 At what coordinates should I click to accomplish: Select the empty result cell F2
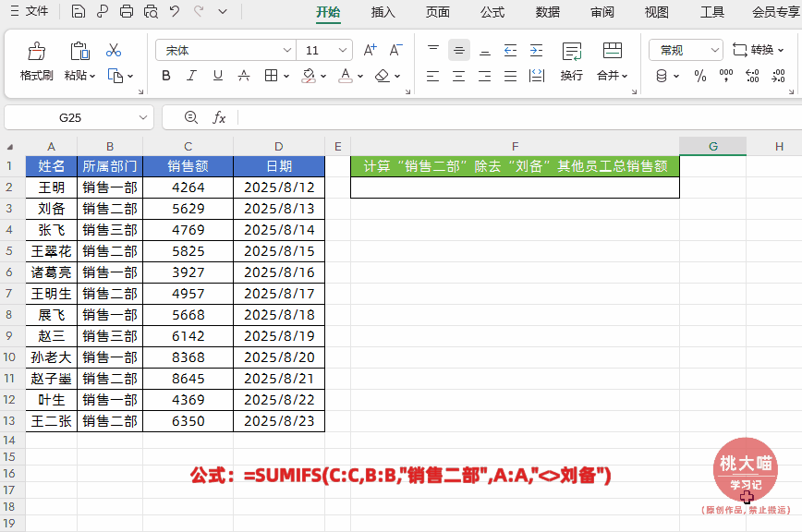[x=515, y=187]
